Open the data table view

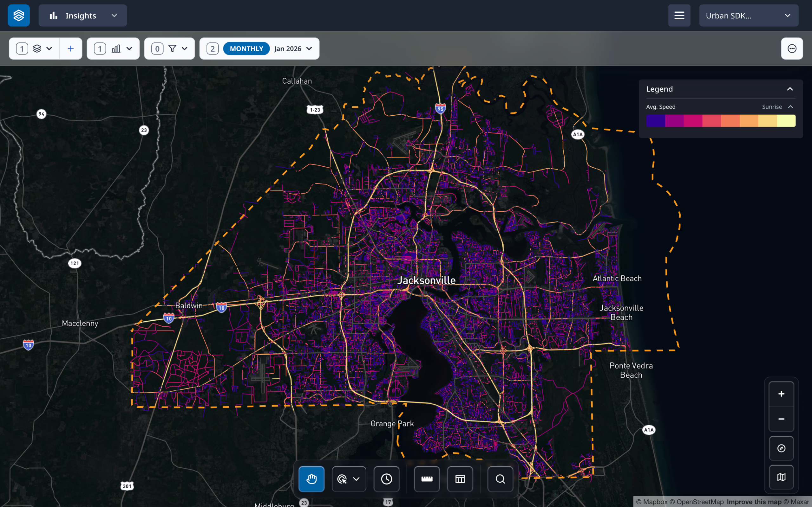(460, 479)
